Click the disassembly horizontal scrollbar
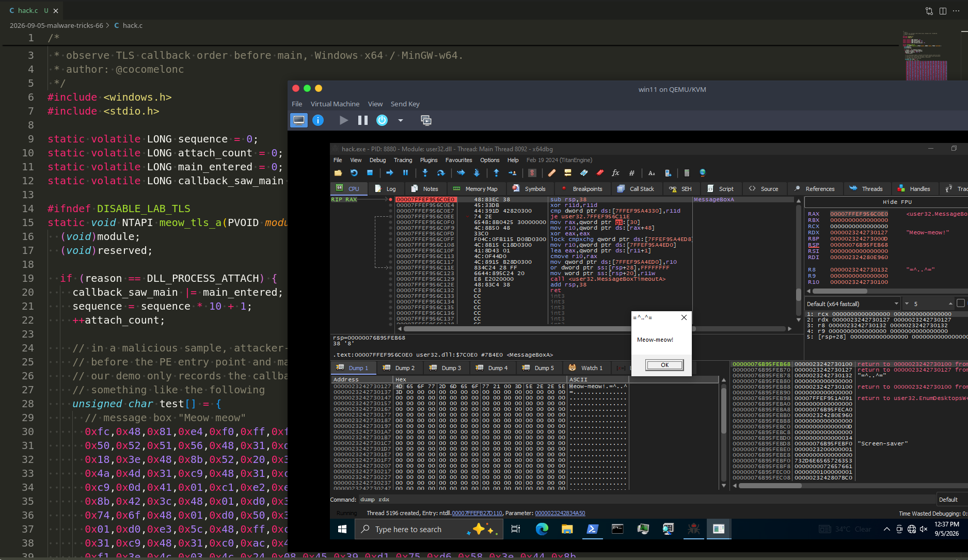Viewport: 968px width, 560px height. pos(594,329)
